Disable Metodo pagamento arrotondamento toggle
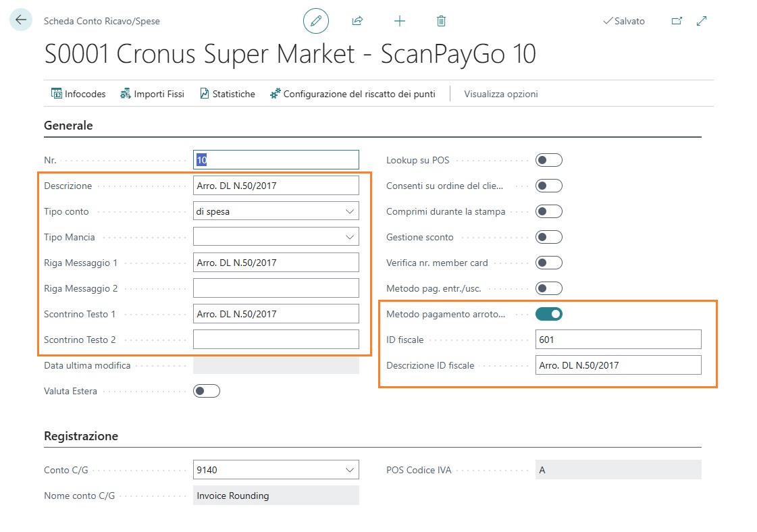757x532 pixels. click(x=548, y=314)
